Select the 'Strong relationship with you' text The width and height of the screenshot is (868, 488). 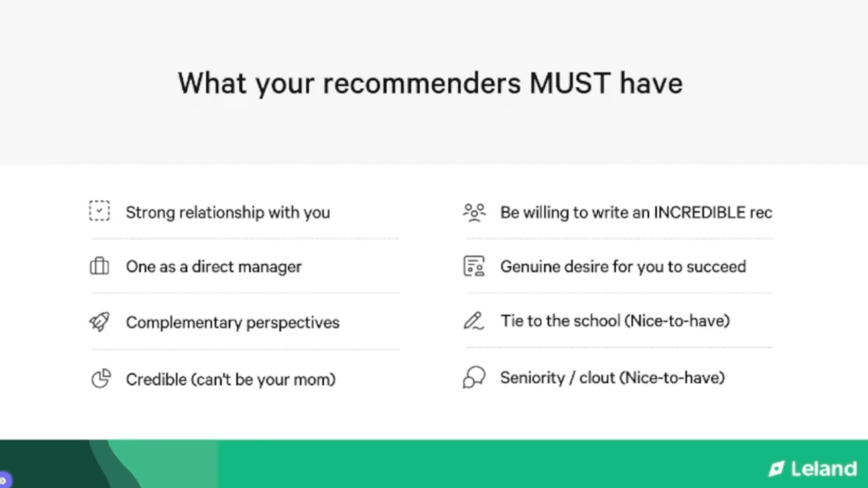pyautogui.click(x=228, y=213)
